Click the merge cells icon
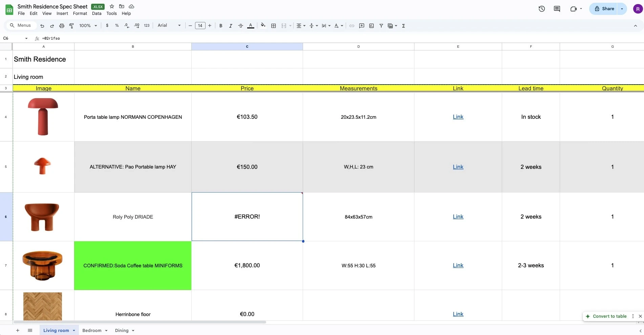Screen dimensions: 644x335 [x=284, y=26]
